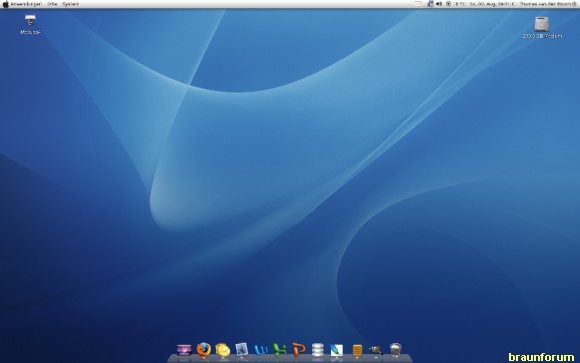Open the Trash in the dock
The width and height of the screenshot is (580, 363).
click(395, 350)
